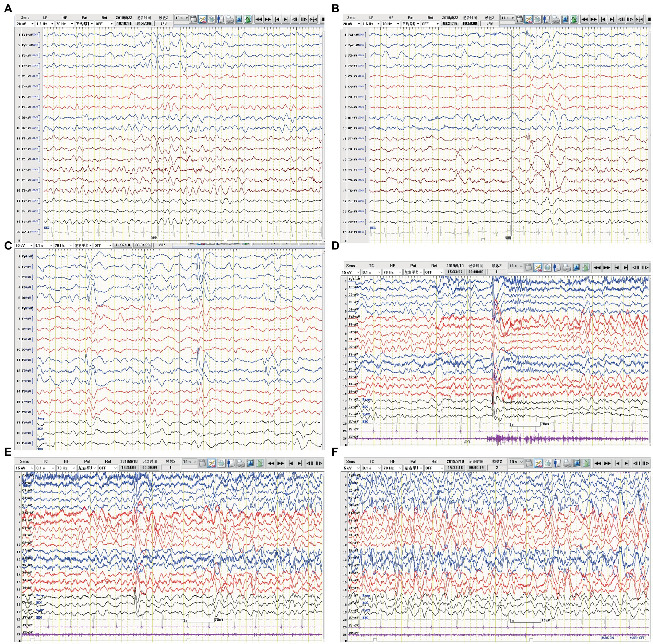Fast-forward the recording in panel D
Screen dimensions: 653x644
[x=606, y=268]
